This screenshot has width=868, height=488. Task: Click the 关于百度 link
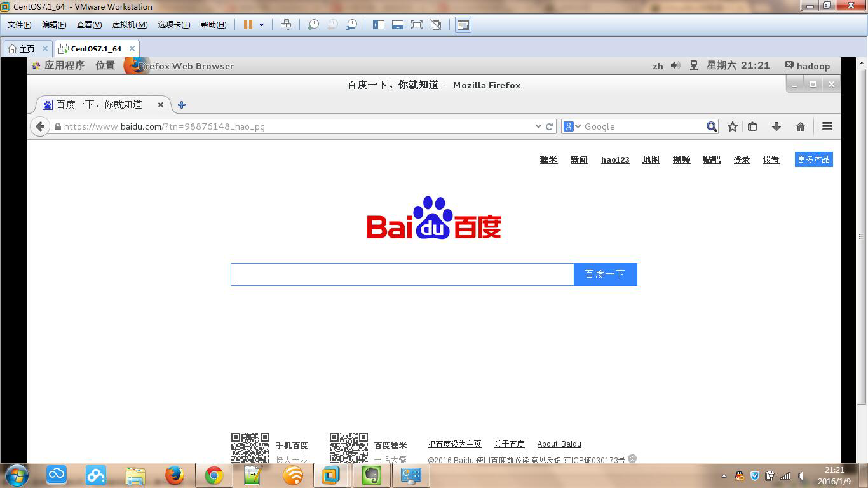(x=509, y=444)
